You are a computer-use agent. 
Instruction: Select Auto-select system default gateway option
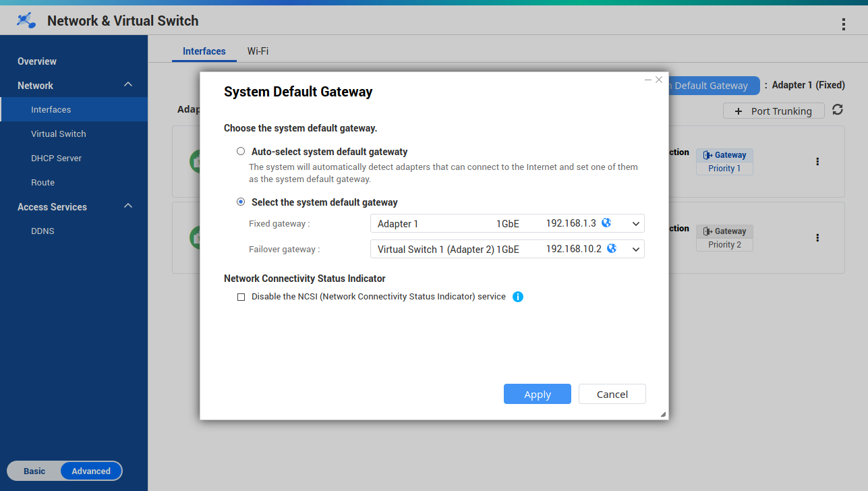tap(241, 152)
